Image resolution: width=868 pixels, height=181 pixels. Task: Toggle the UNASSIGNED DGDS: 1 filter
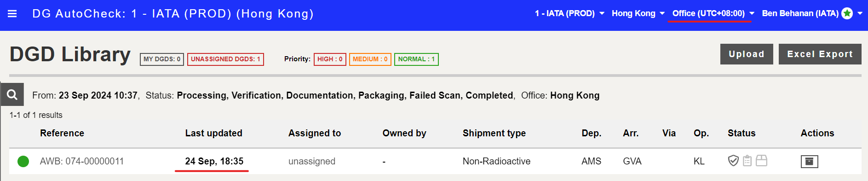(225, 59)
